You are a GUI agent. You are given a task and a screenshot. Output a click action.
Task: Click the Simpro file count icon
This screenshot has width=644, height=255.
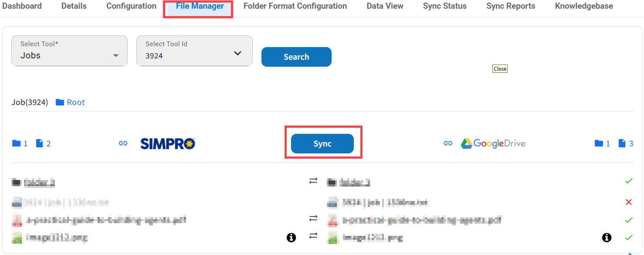tap(39, 143)
